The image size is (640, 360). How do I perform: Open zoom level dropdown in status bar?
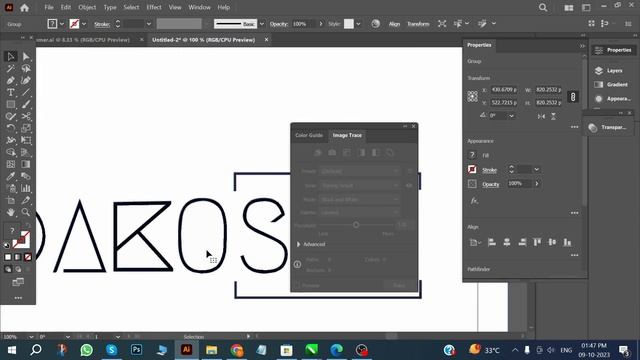[x=31, y=337]
